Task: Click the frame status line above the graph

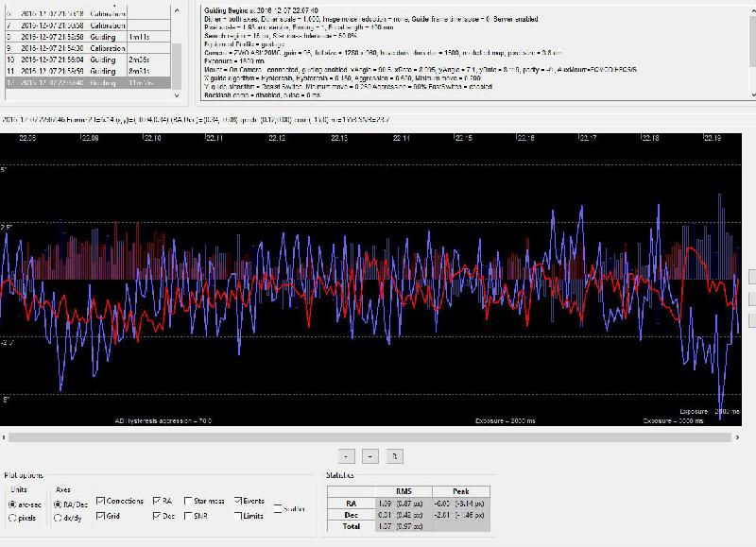Action: pos(196,120)
